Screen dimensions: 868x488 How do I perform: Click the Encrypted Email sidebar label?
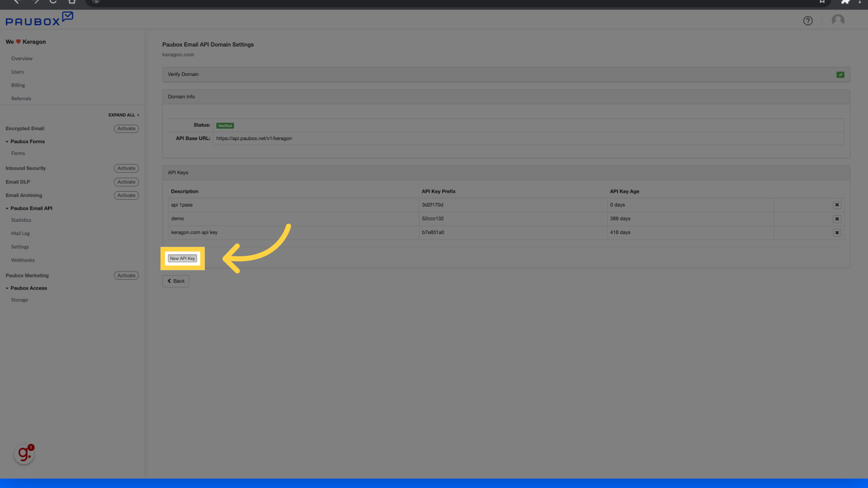(x=25, y=129)
